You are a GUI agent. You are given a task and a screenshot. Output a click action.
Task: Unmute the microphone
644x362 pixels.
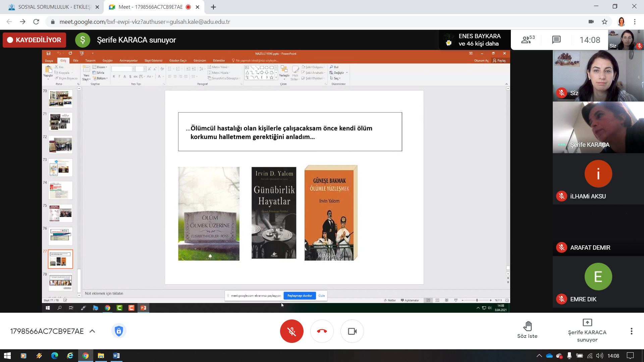291,331
